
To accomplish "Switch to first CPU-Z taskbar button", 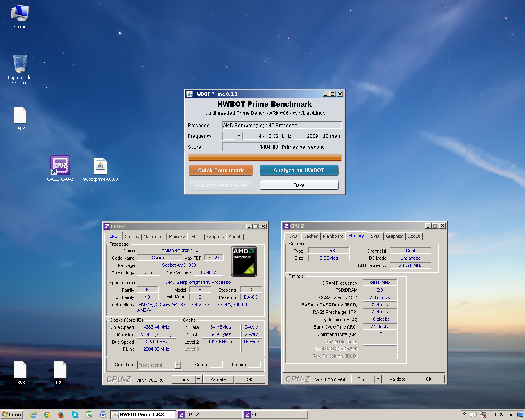I will (x=209, y=415).
